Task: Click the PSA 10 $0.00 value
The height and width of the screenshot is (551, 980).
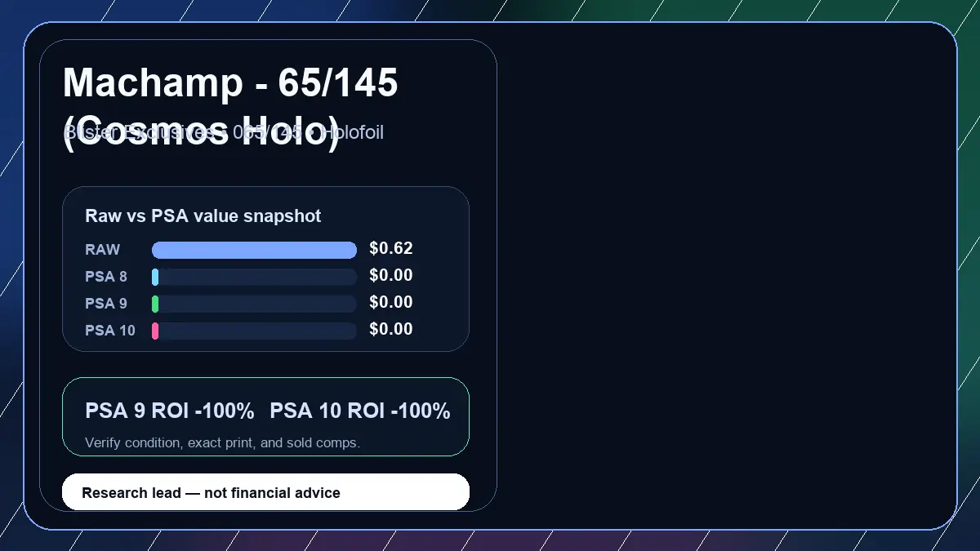Action: tap(391, 329)
